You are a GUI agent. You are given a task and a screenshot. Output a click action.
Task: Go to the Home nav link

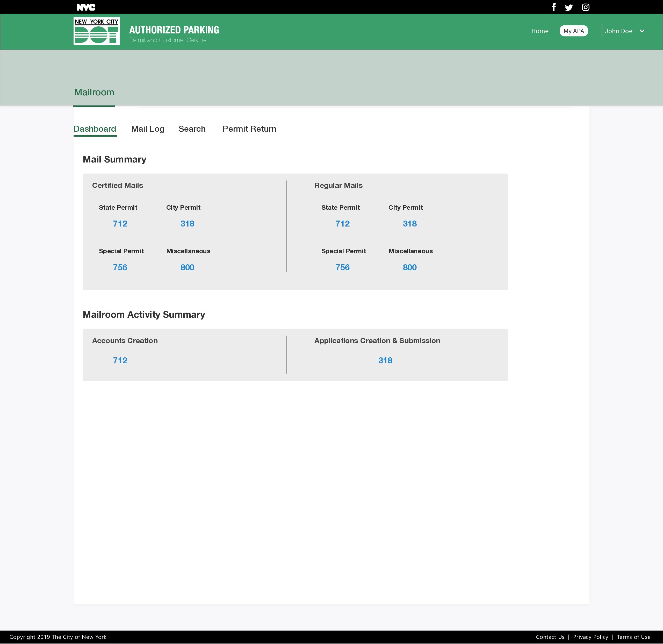[x=539, y=31]
